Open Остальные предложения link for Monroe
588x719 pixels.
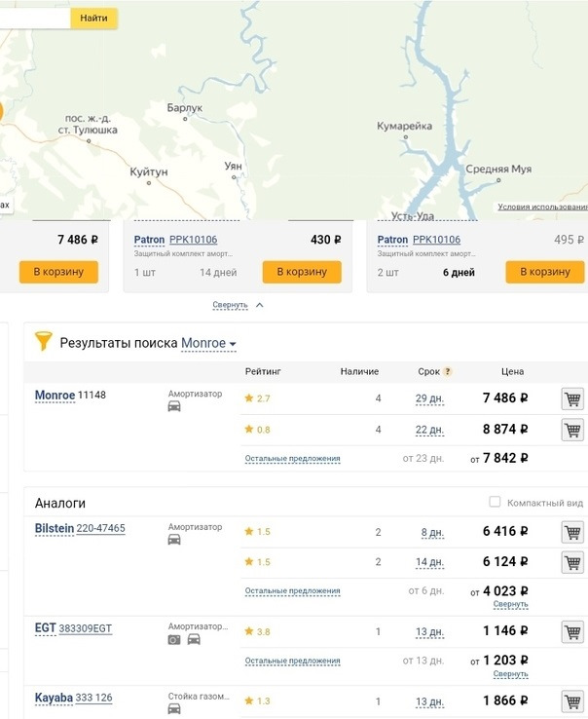coord(292,459)
